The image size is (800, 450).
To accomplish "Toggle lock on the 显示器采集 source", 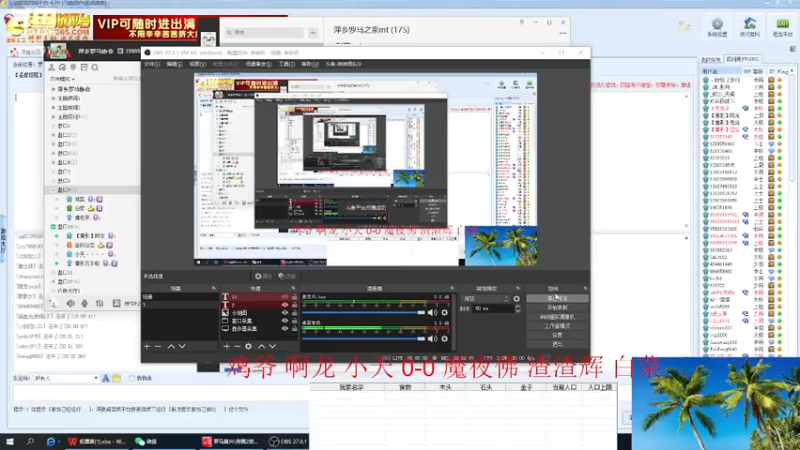I will coord(294,329).
